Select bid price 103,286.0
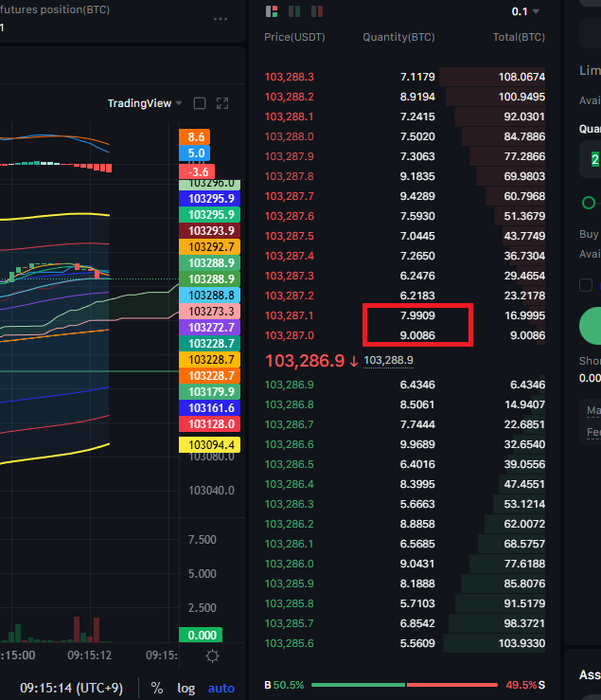 click(289, 564)
